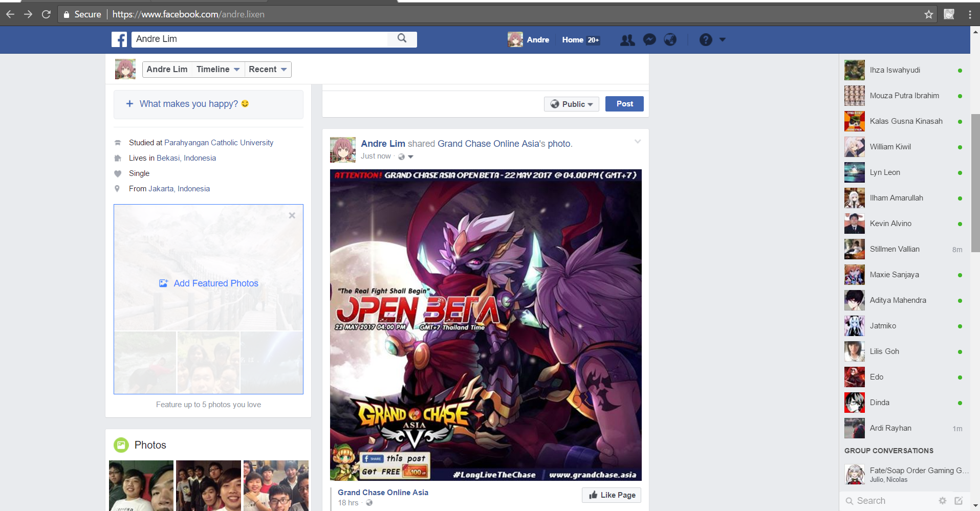Screen dimensions: 980x511
Task: Open Fate/Soap Order Gaming group conversation
Action: tap(904, 474)
